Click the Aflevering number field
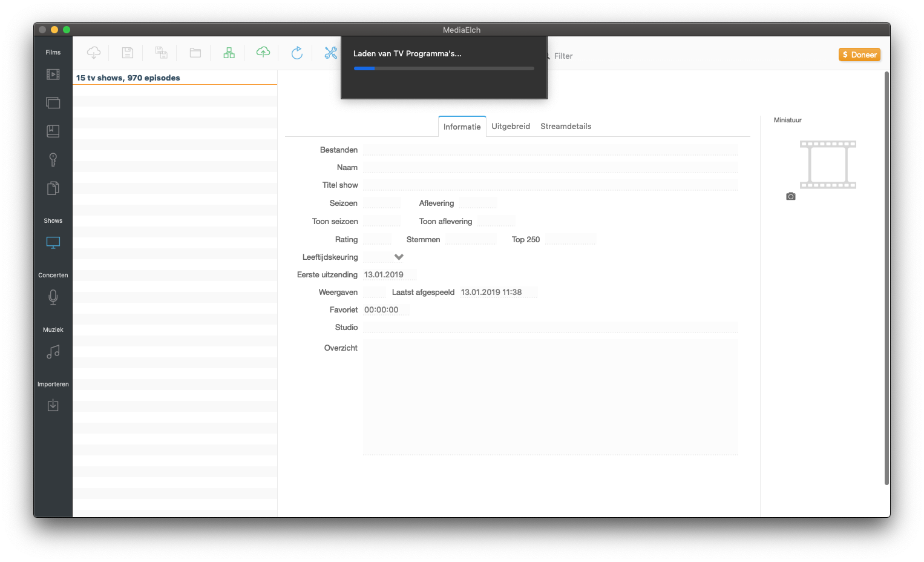 tap(478, 203)
